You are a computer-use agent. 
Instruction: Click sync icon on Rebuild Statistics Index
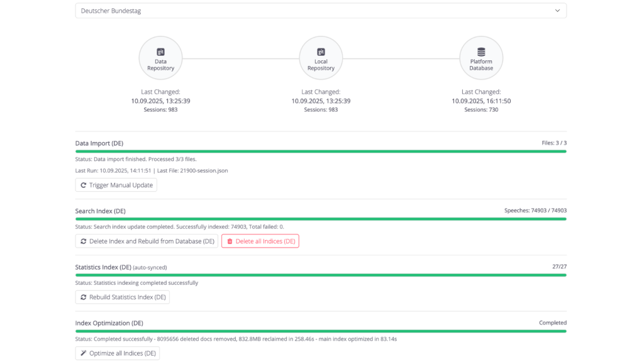pyautogui.click(x=83, y=297)
